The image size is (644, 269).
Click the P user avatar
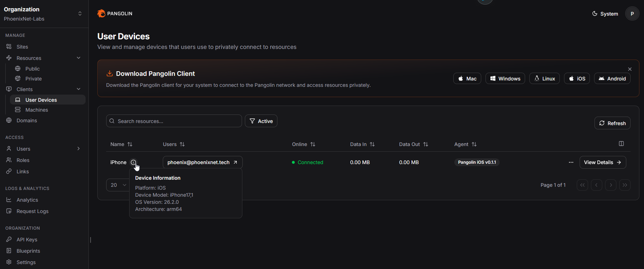[632, 14]
